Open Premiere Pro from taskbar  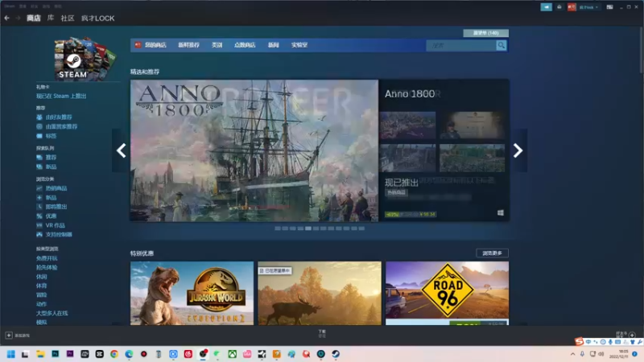70,354
